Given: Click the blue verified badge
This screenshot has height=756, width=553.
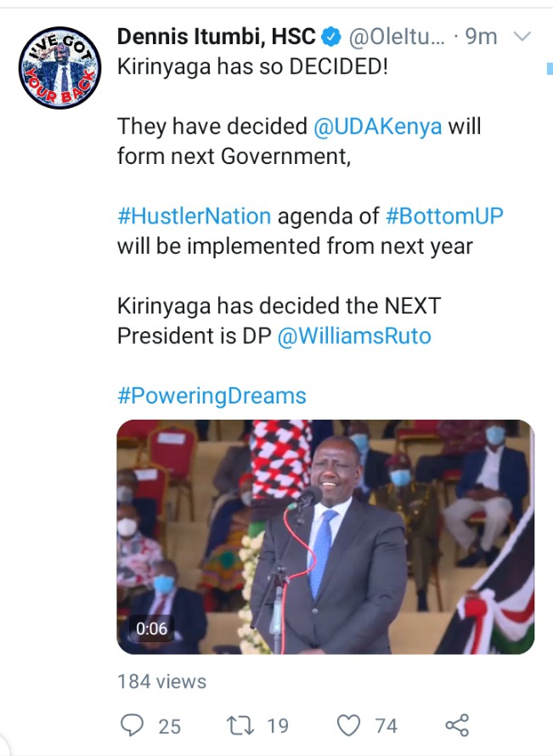Looking at the screenshot, I should pos(330,37).
